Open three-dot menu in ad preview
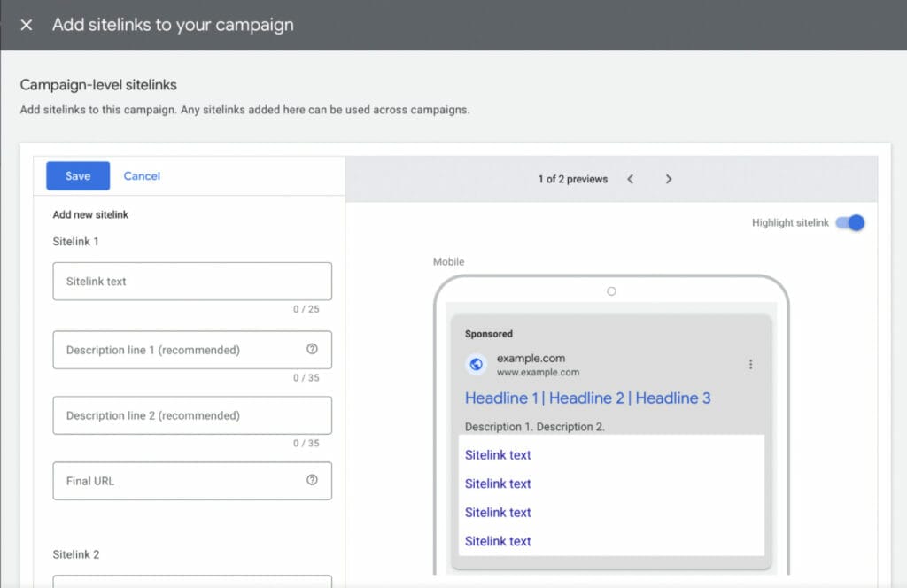The width and height of the screenshot is (907, 588). click(751, 365)
